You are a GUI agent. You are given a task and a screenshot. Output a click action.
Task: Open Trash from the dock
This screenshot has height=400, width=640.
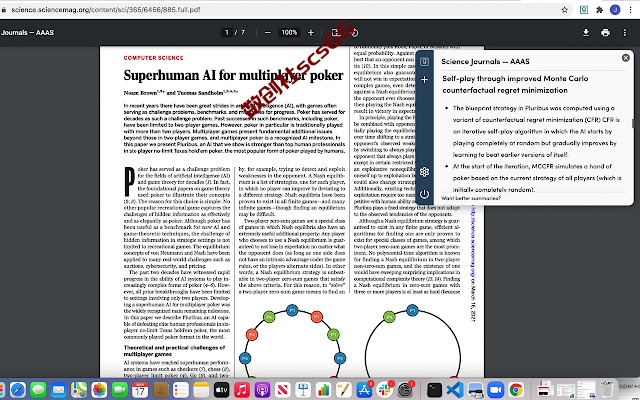tap(607, 389)
